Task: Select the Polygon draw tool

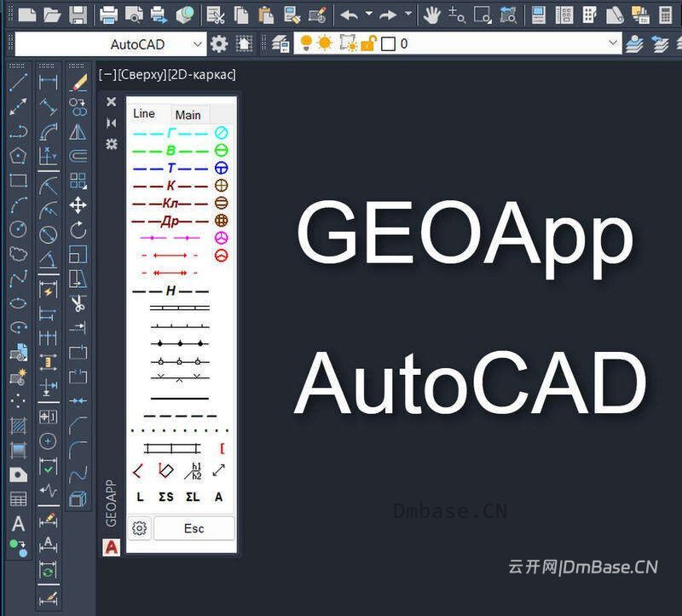Action: click(x=18, y=156)
